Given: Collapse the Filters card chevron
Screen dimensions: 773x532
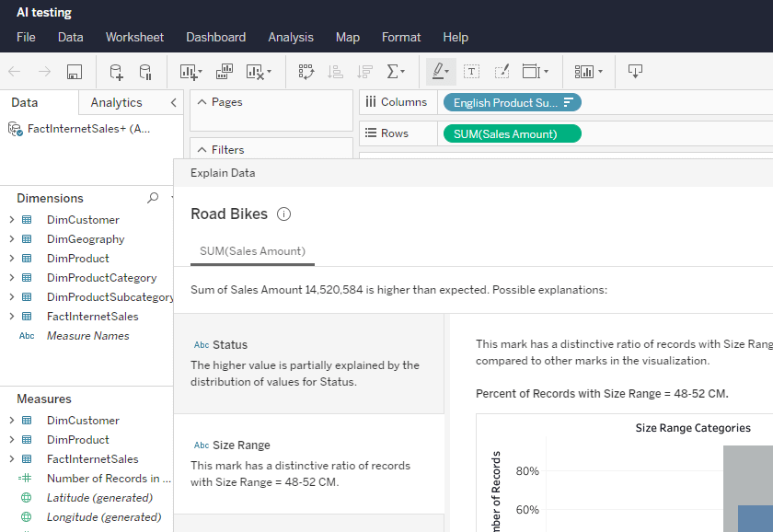Looking at the screenshot, I should tap(202, 150).
